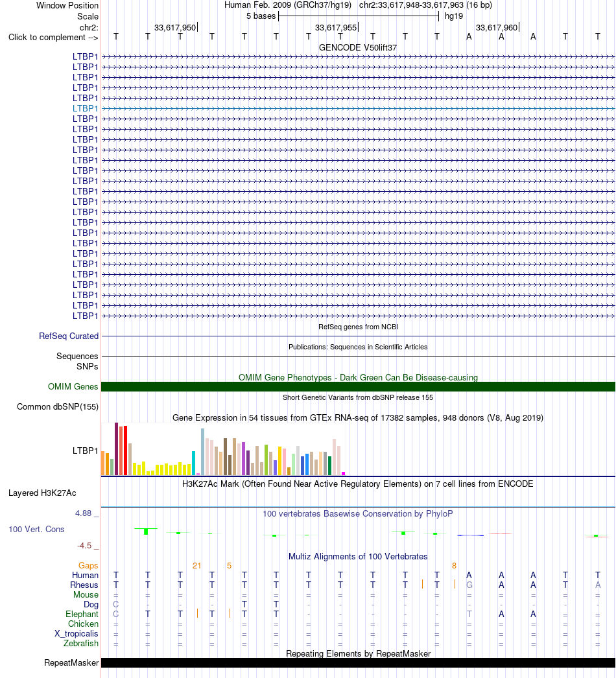Image resolution: width=616 pixels, height=678 pixels.
Task: Click the C base in the Dog row
Action: click(x=115, y=605)
